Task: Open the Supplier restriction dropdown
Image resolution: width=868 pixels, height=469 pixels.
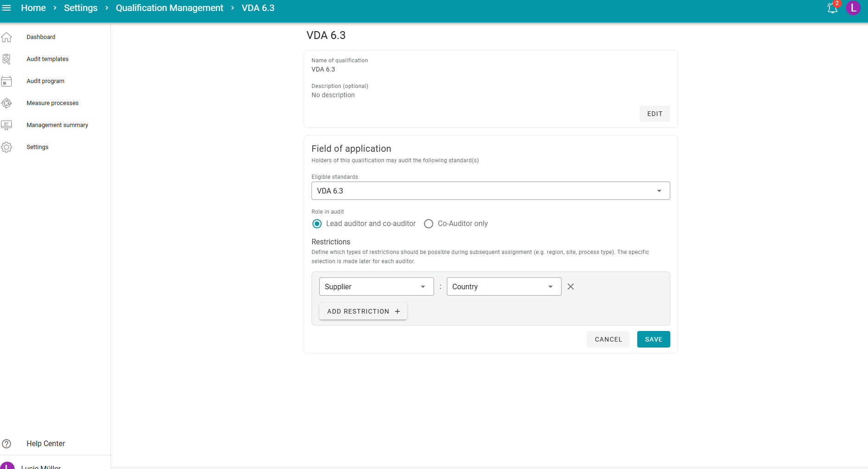Action: [376, 287]
